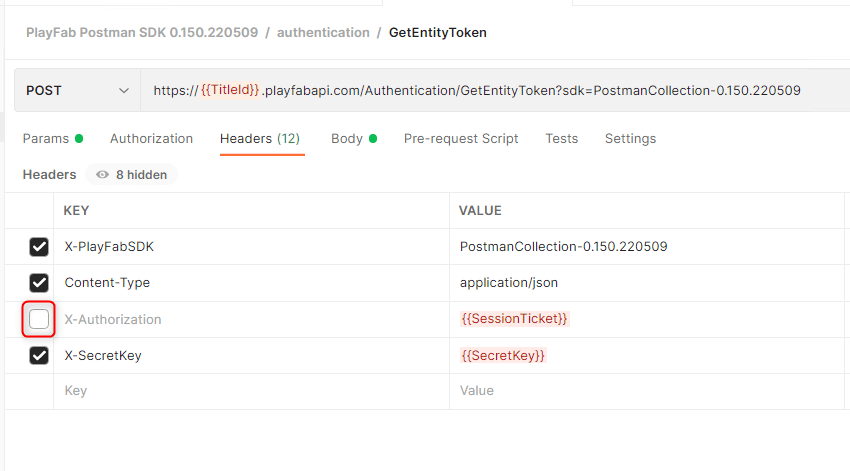The width and height of the screenshot is (850, 471).
Task: Open the authentication folder breadcrumb
Action: pos(323,33)
